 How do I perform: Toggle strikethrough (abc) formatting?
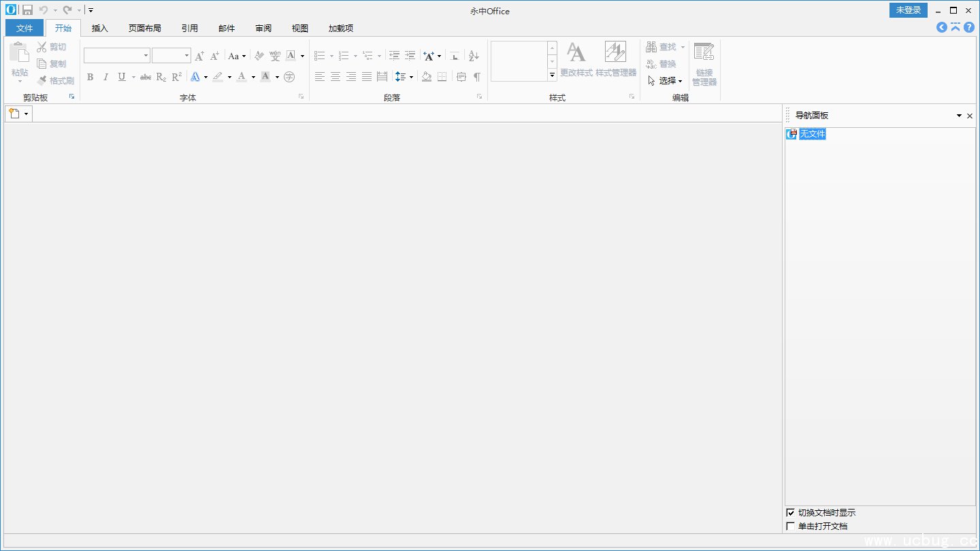146,77
